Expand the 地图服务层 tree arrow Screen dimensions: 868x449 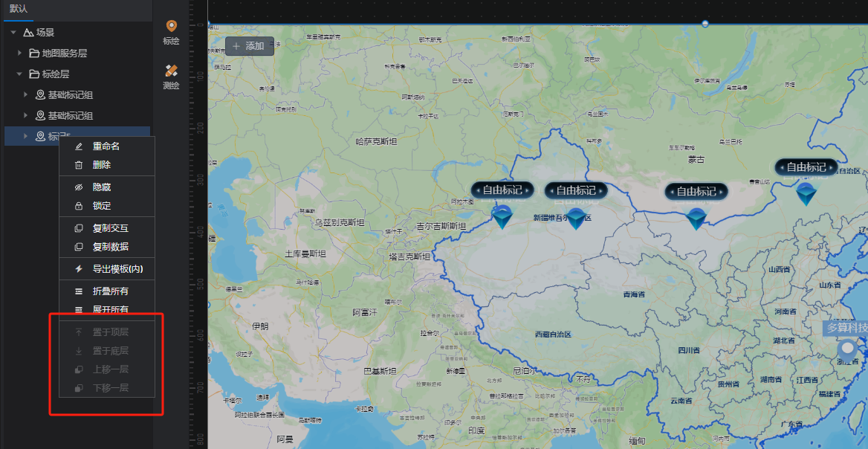[19, 53]
